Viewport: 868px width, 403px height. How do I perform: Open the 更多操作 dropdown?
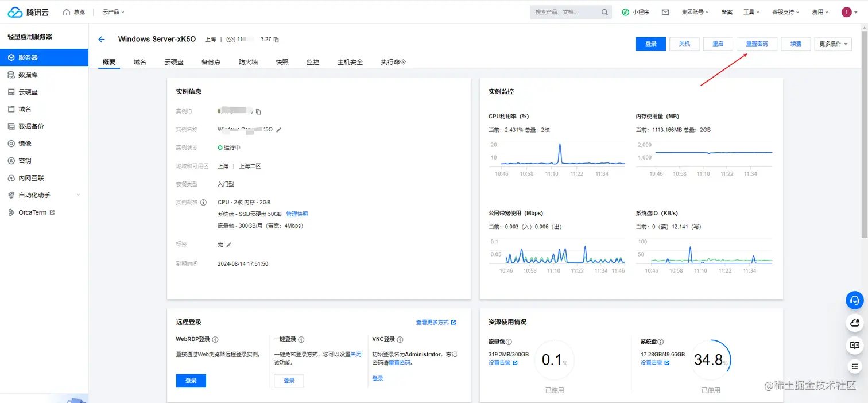point(833,44)
